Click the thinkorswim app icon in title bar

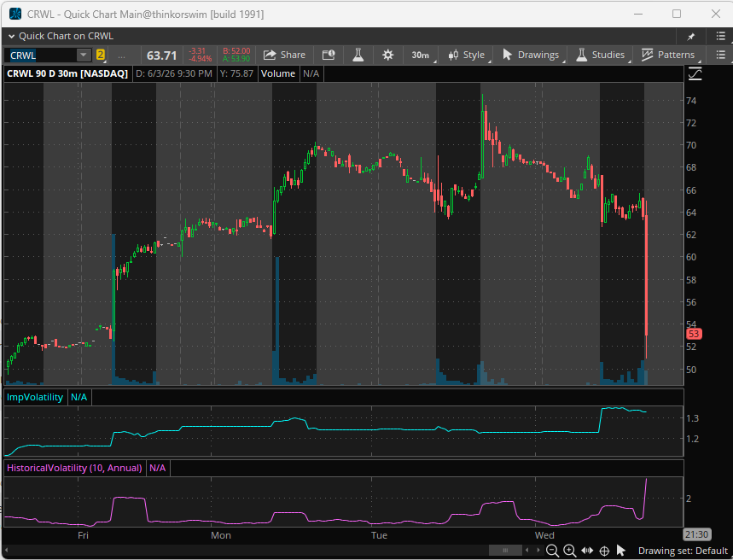[15, 14]
